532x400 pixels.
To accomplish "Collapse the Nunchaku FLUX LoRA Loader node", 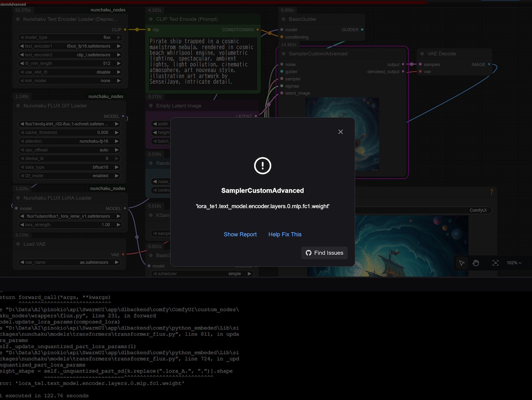I will 18,198.
